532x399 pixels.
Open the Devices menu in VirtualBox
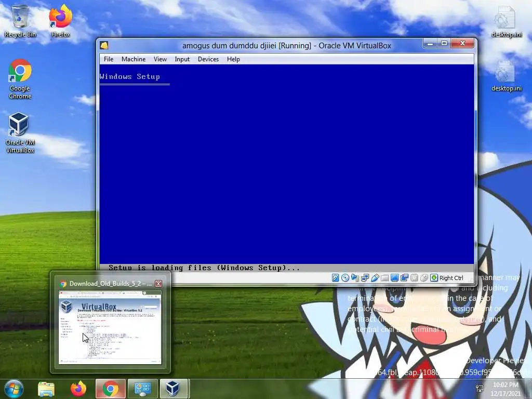208,59
